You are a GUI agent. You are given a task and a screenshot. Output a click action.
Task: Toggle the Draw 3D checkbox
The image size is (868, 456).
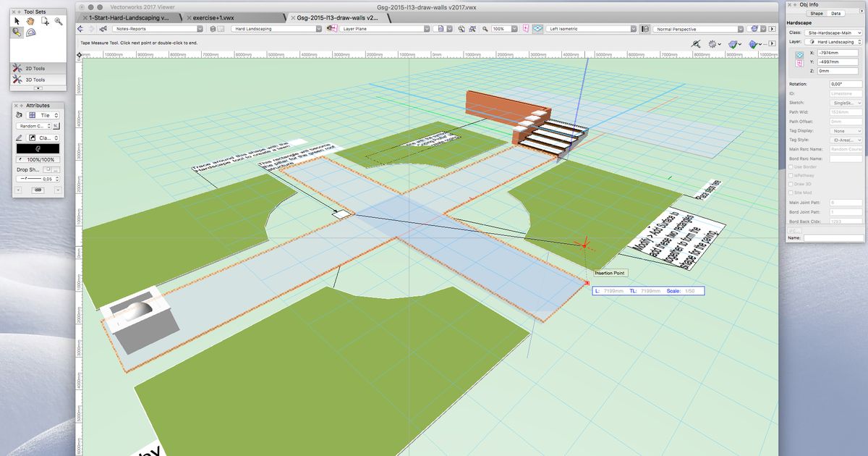click(791, 184)
